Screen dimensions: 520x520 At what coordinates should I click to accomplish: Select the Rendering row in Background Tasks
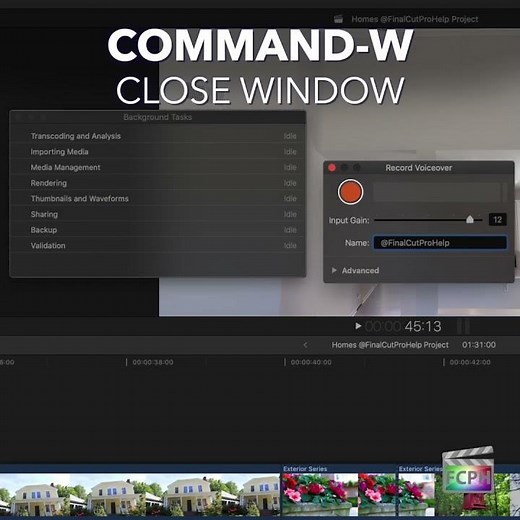158,183
